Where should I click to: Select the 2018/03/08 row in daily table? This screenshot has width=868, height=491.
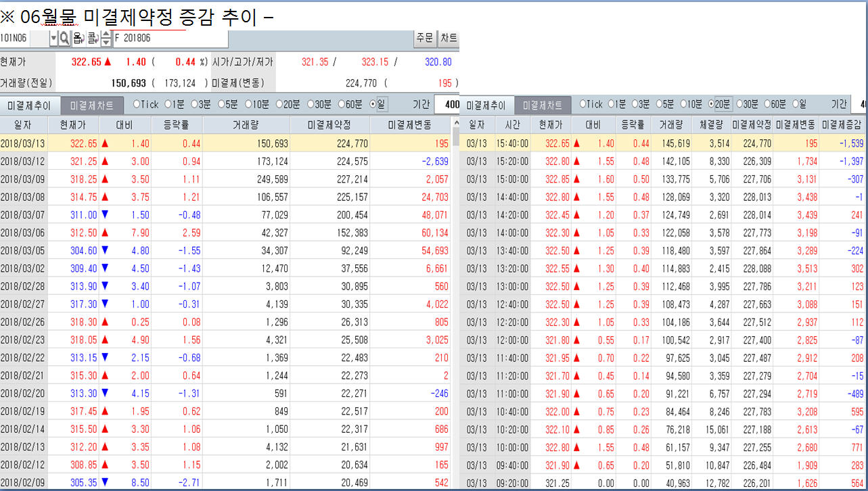pos(230,197)
